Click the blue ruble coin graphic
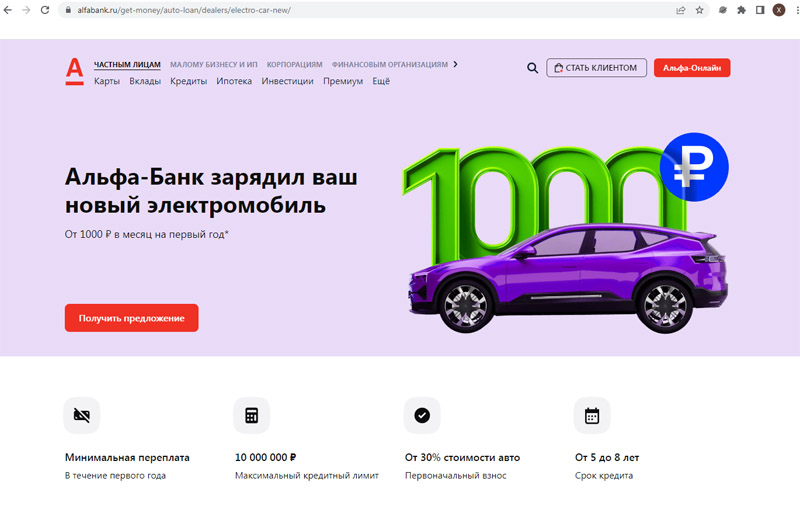 tap(694, 167)
